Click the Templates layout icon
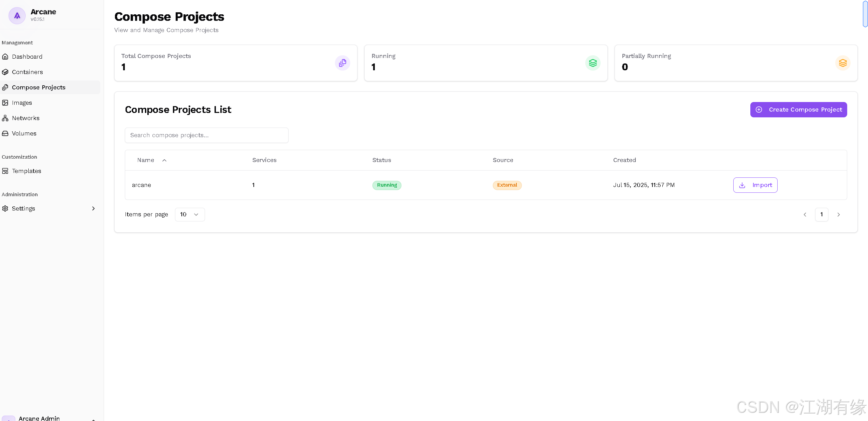This screenshot has height=421, width=868. click(5, 171)
